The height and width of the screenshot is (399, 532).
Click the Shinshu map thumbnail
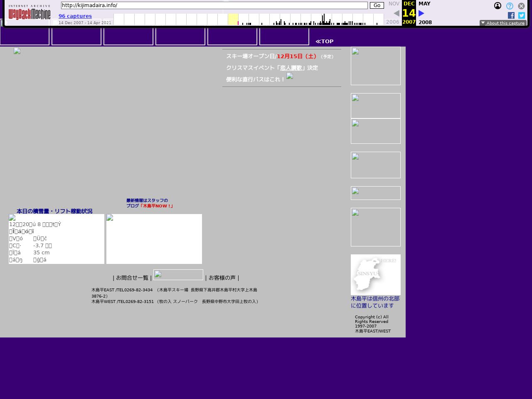tap(375, 275)
